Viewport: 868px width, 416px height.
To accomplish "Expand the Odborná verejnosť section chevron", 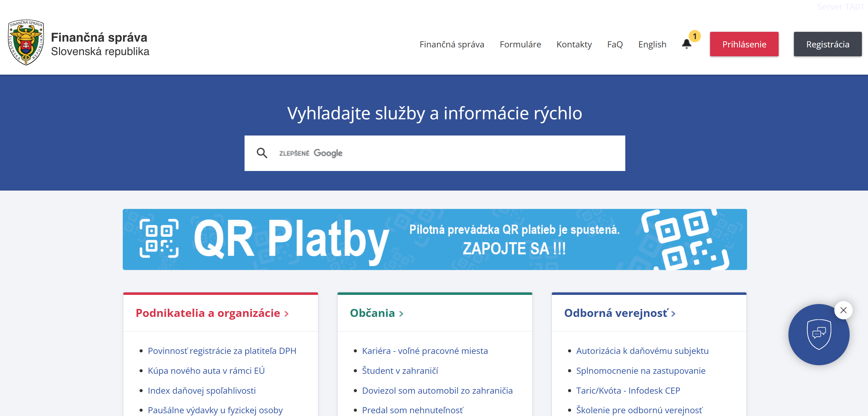I will tap(673, 314).
